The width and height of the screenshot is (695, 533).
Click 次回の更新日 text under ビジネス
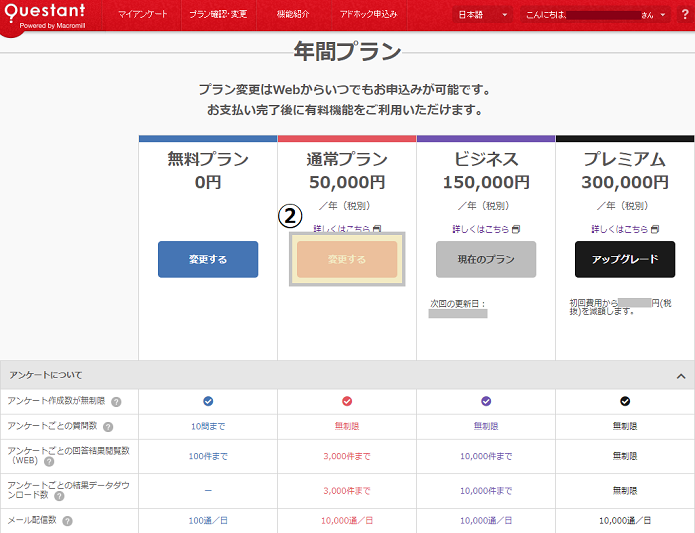pyautogui.click(x=458, y=304)
